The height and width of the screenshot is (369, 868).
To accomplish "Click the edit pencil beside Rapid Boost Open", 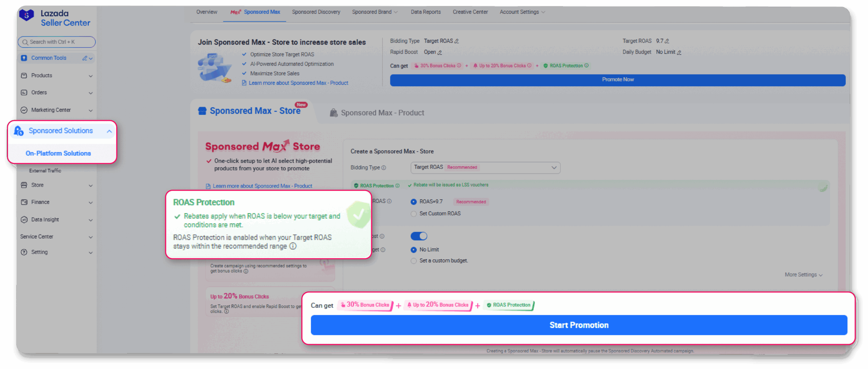I will 440,52.
